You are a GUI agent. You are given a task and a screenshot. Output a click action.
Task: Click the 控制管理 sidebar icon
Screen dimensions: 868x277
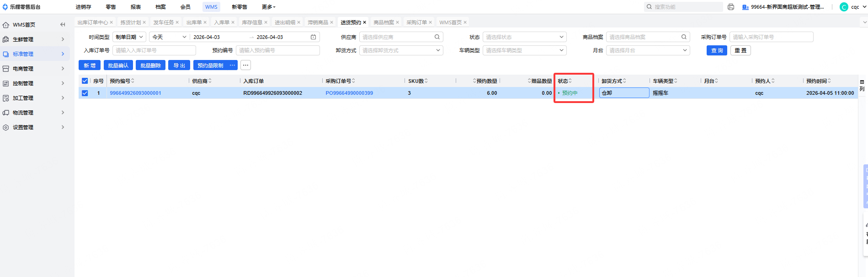pyautogui.click(x=6, y=83)
